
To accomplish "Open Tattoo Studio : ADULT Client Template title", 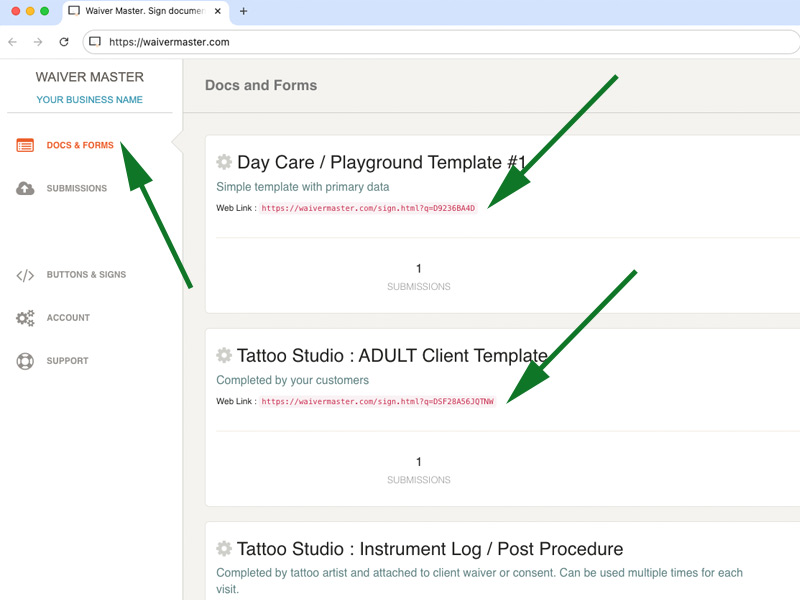I will tap(392, 356).
